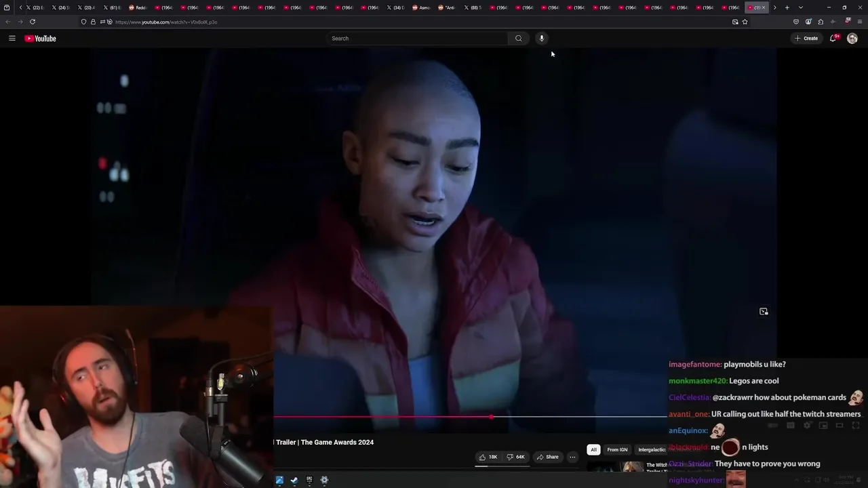
Task: Select the Intergalactic filter chip
Action: 651,449
